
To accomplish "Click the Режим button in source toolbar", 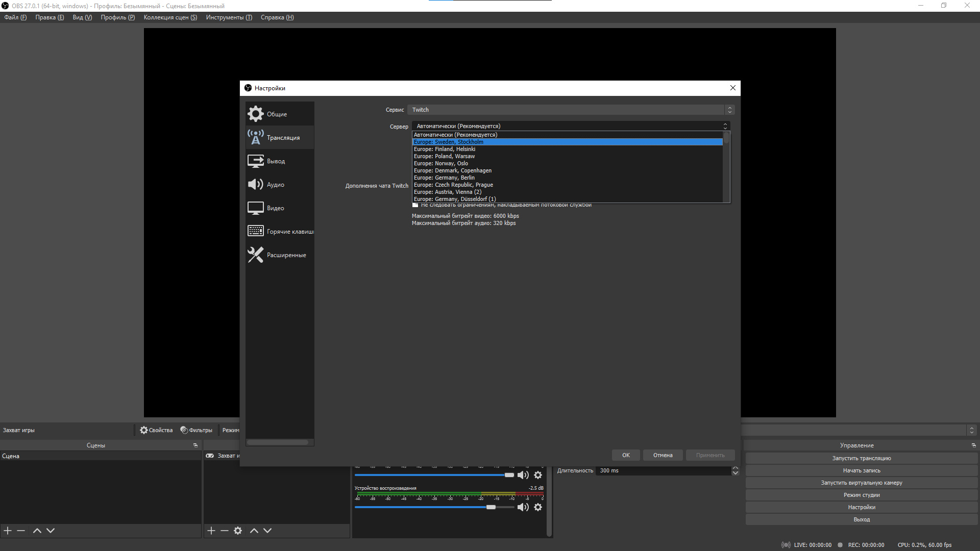I will coord(231,430).
